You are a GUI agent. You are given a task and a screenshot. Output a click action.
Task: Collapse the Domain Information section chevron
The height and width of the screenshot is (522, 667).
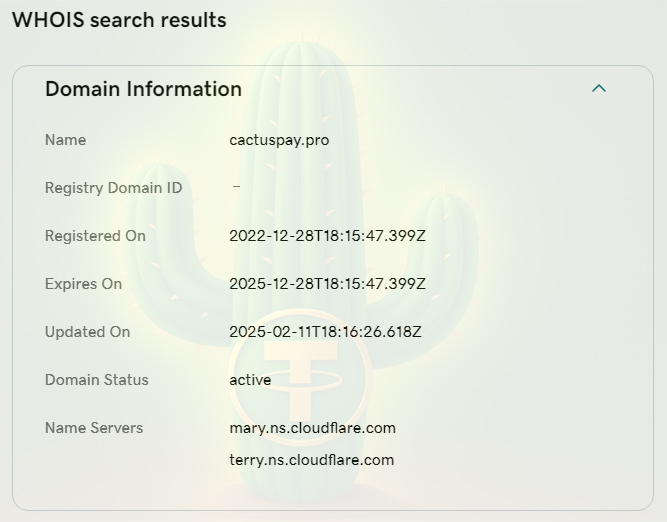tap(599, 88)
